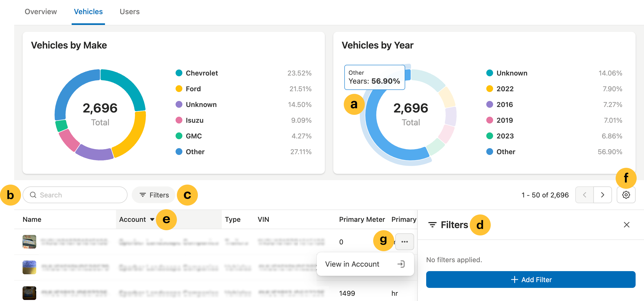The height and width of the screenshot is (301, 644).
Task: Click the funnel icon on the Filters button
Action: (x=142, y=195)
